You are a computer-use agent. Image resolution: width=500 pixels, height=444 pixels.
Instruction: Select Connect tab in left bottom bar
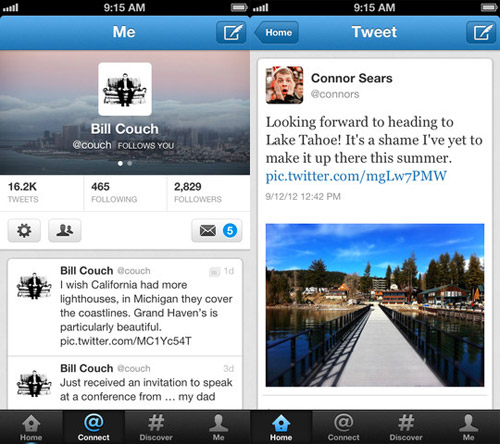(94, 427)
